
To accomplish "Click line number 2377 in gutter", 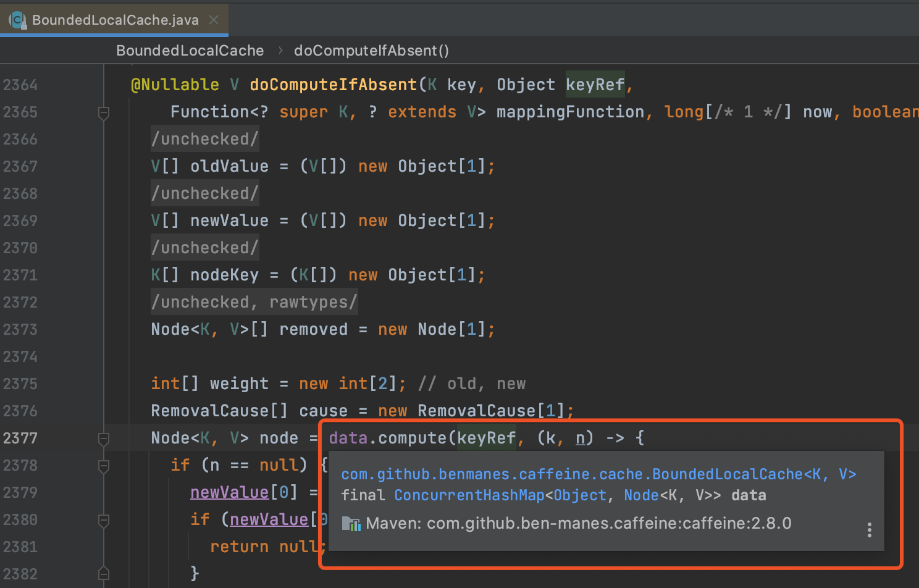I will [20, 439].
